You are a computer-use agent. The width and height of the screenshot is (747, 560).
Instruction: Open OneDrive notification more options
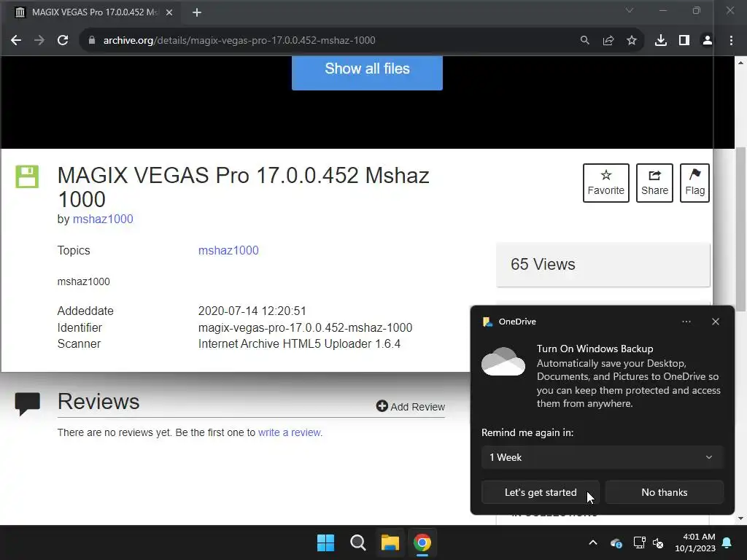coord(686,322)
